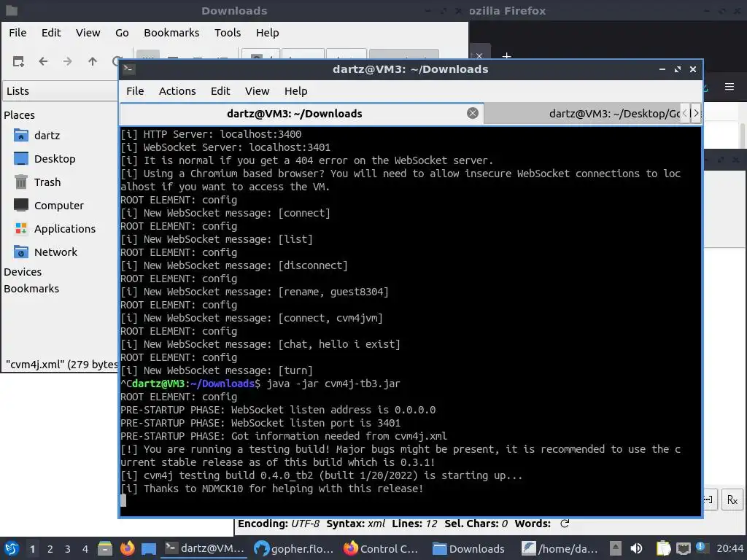Click the Rx regex button in the editor window
The width and height of the screenshot is (747, 560).
point(732,499)
